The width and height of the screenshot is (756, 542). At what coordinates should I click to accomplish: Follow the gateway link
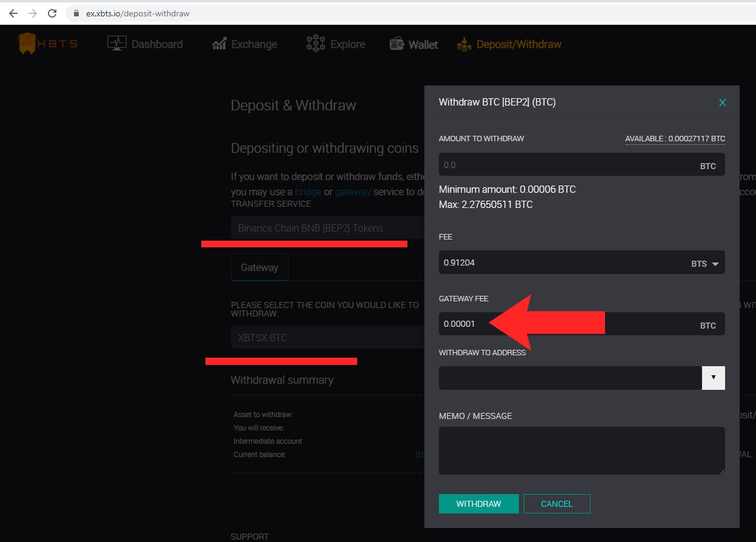tap(353, 192)
